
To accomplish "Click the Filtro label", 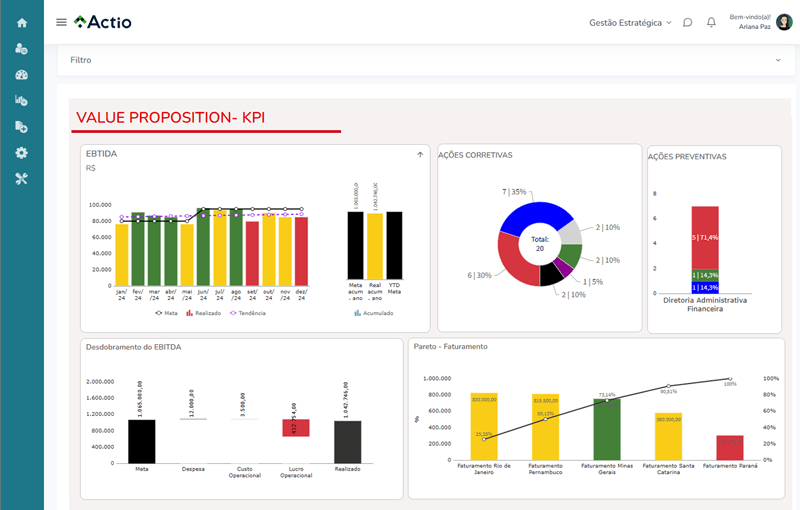I will (81, 60).
